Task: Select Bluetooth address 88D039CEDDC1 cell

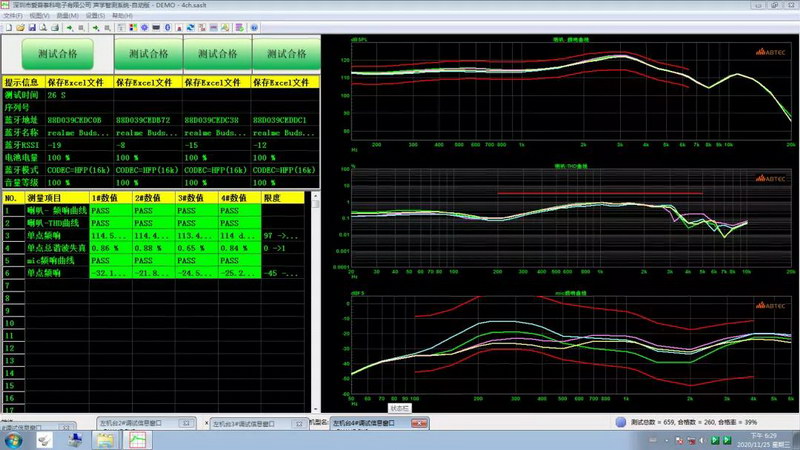Action: click(x=285, y=120)
